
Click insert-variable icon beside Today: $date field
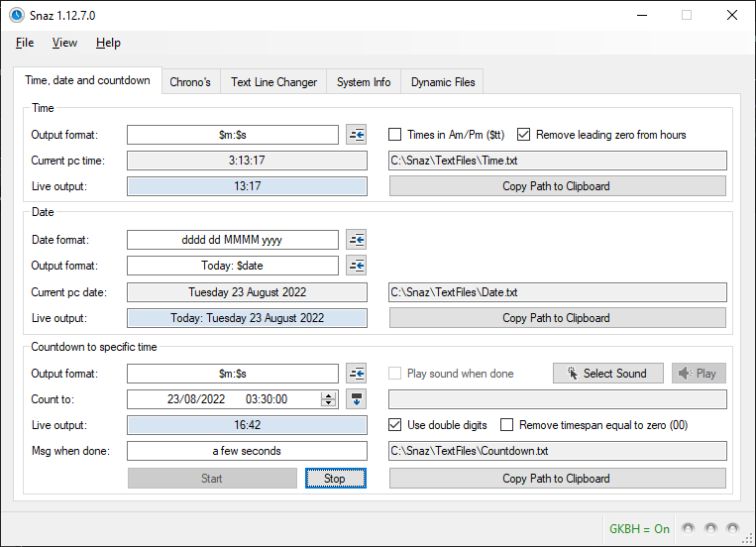[x=357, y=266]
